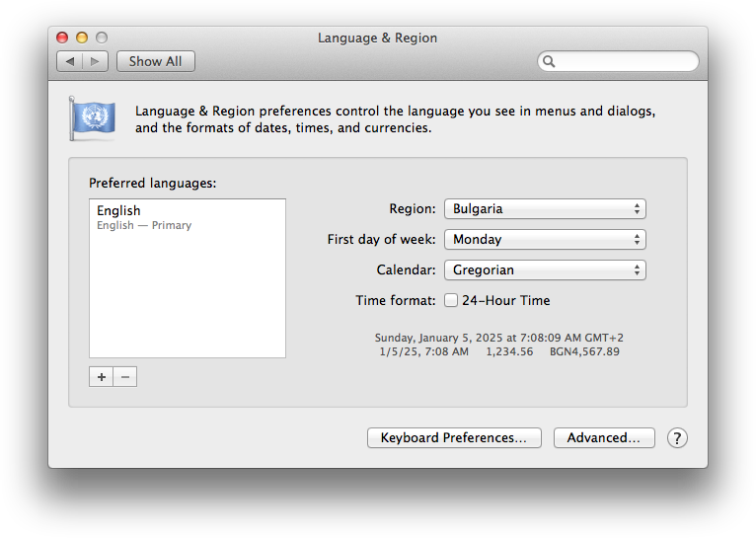
Task: Open the Region dropdown showing Bulgaria
Action: pos(545,209)
